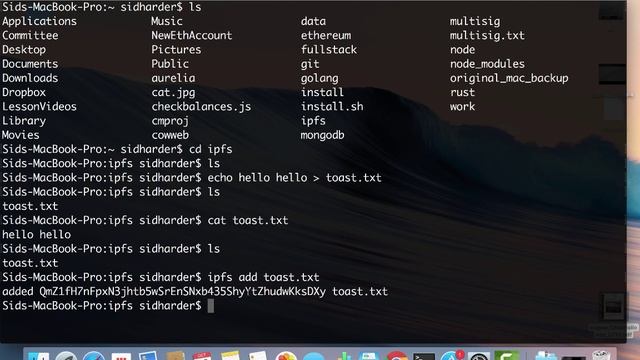Viewport: 640px width, 360px height.
Task: Click the "Movies" entry
Action: pos(21,135)
